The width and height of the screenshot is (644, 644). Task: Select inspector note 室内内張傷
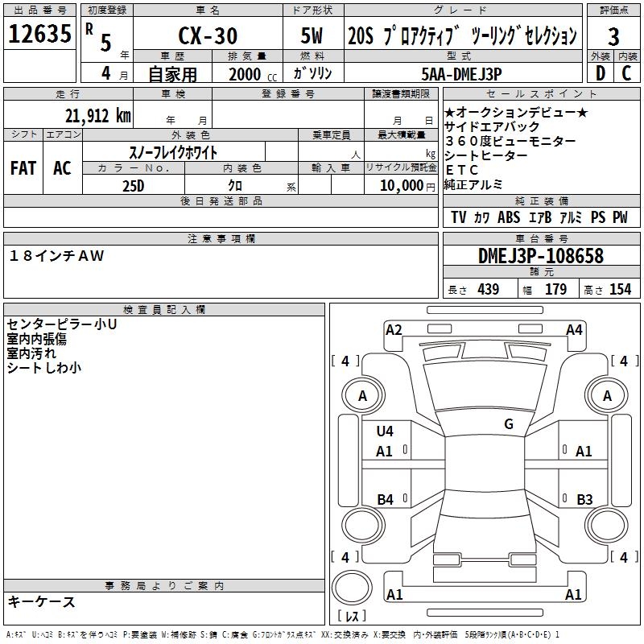point(36,339)
